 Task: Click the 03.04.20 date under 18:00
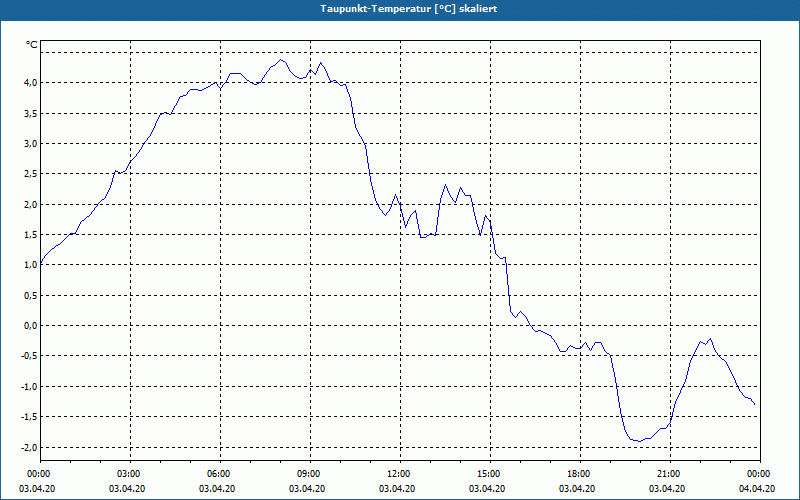[577, 489]
